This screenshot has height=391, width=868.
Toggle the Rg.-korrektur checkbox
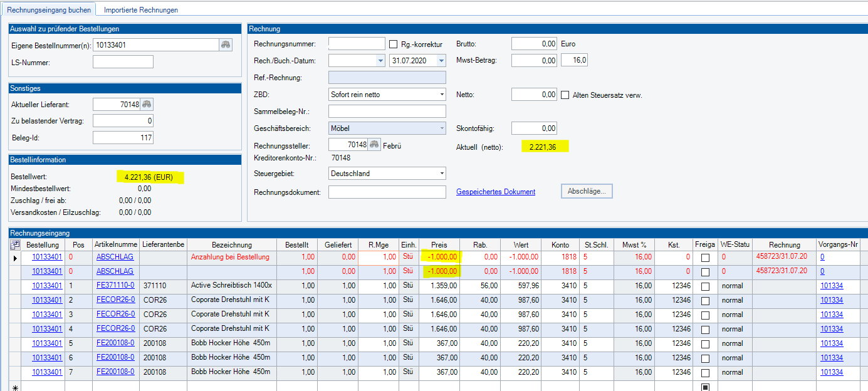[394, 44]
